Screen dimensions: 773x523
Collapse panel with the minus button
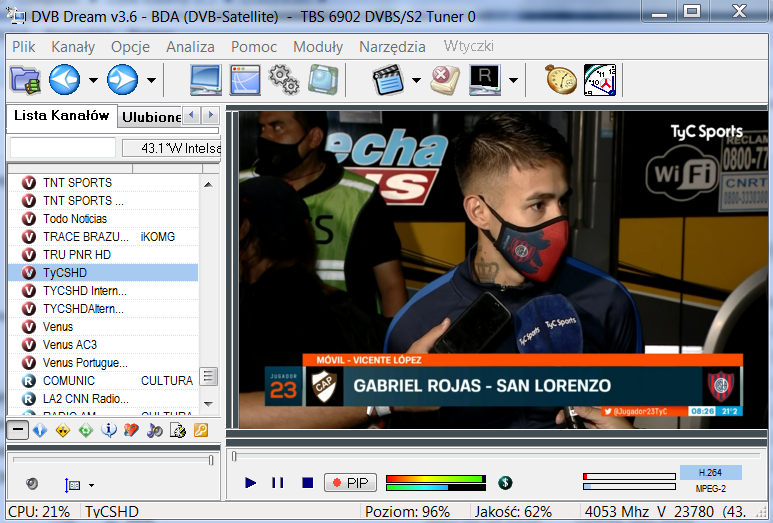coord(18,430)
